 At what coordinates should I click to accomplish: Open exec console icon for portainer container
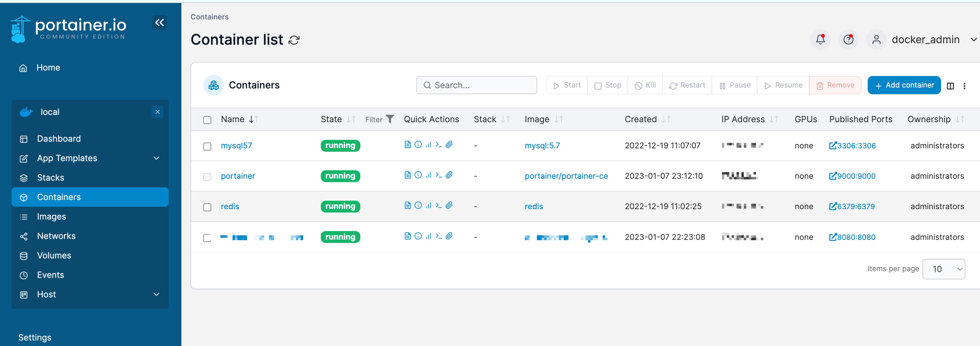tap(439, 175)
